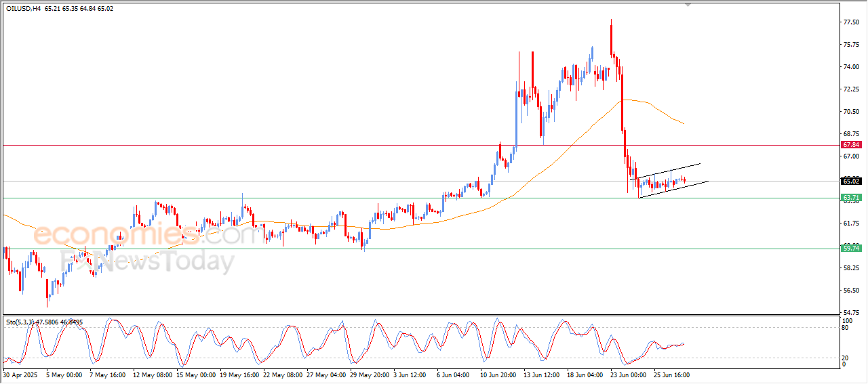
Task: Click the 61.75 price axis value
Action: point(852,223)
